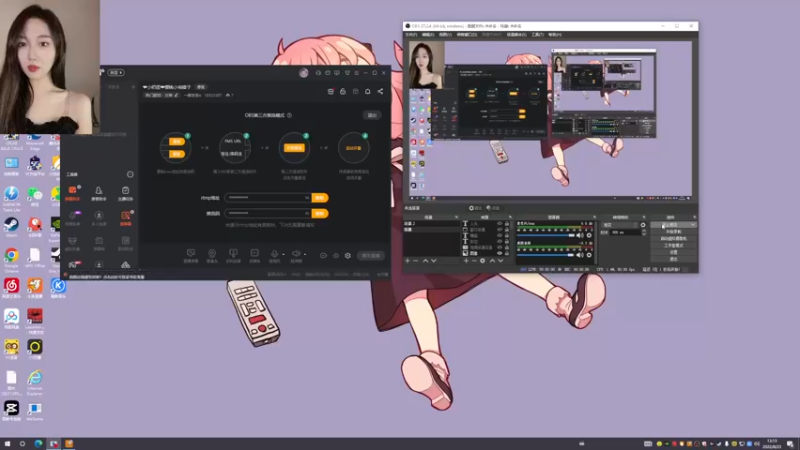Open the Scene Collection menu in OBS

(x=516, y=35)
